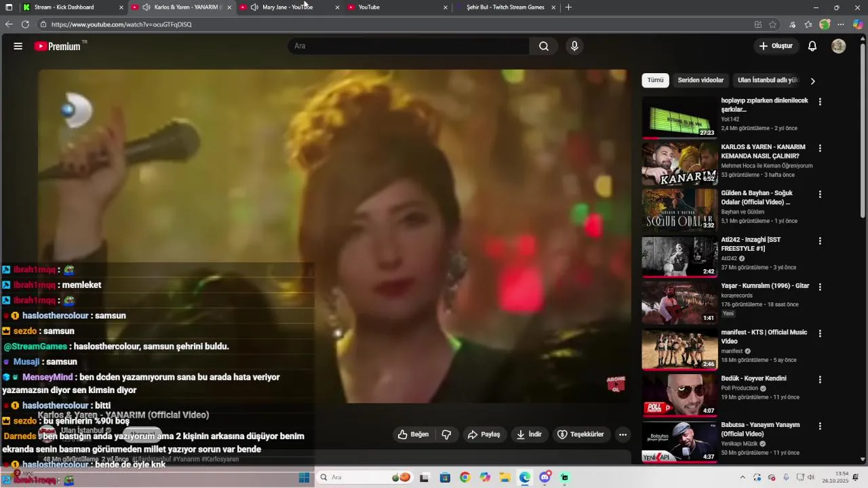Screen dimensions: 868x488
Task: Open hoplayıp zıplarken dinlenilecek şarkılar thumbnail
Action: 679,117
